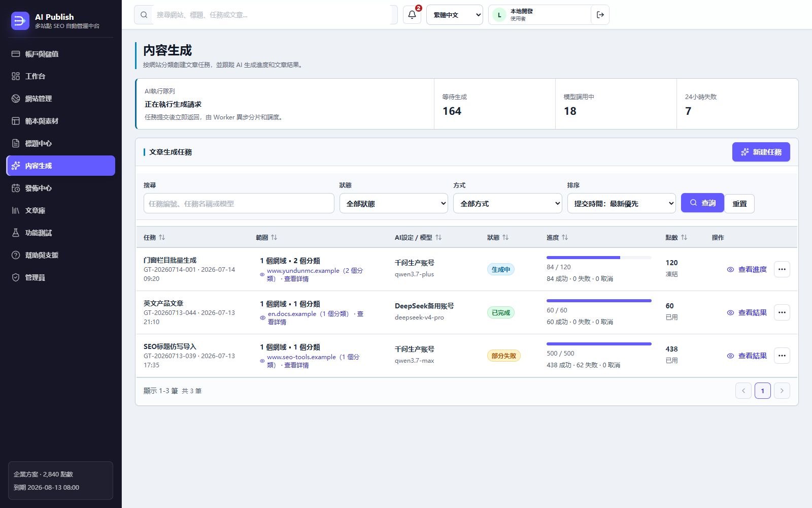Open 標題中心 in sidebar
The height and width of the screenshot is (508, 812).
tap(60, 143)
